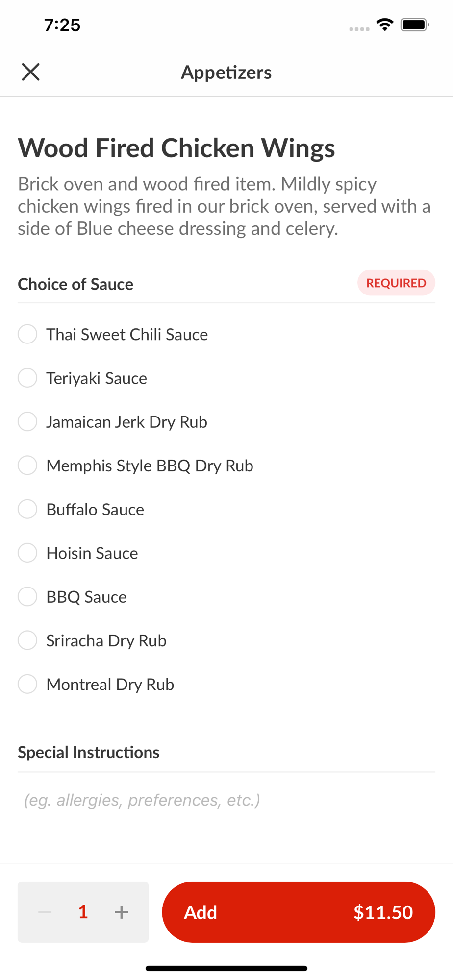This screenshot has width=453, height=980.
Task: Select Thai Sweet Chili Sauce option
Action: [27, 334]
